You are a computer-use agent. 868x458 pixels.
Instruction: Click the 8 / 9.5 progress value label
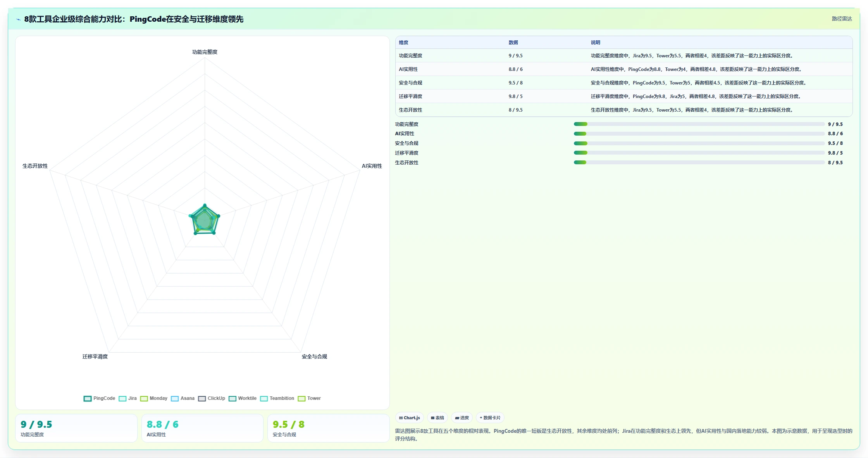pos(835,163)
